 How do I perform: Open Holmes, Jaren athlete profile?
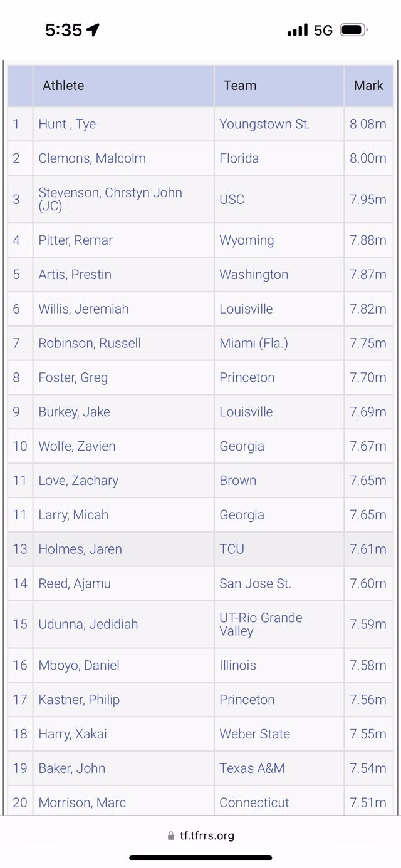click(x=80, y=549)
